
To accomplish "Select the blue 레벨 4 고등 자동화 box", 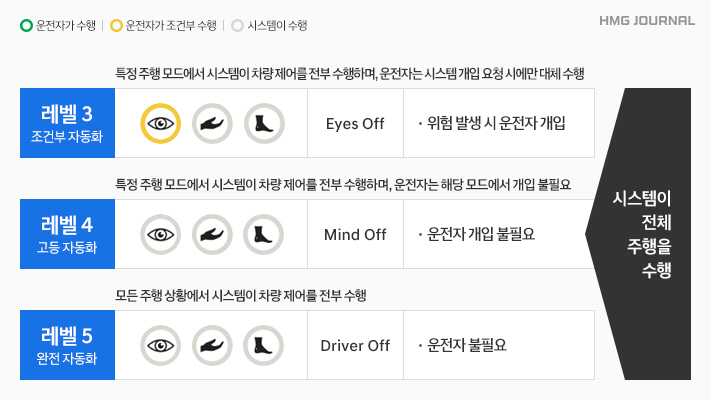I will [67, 235].
